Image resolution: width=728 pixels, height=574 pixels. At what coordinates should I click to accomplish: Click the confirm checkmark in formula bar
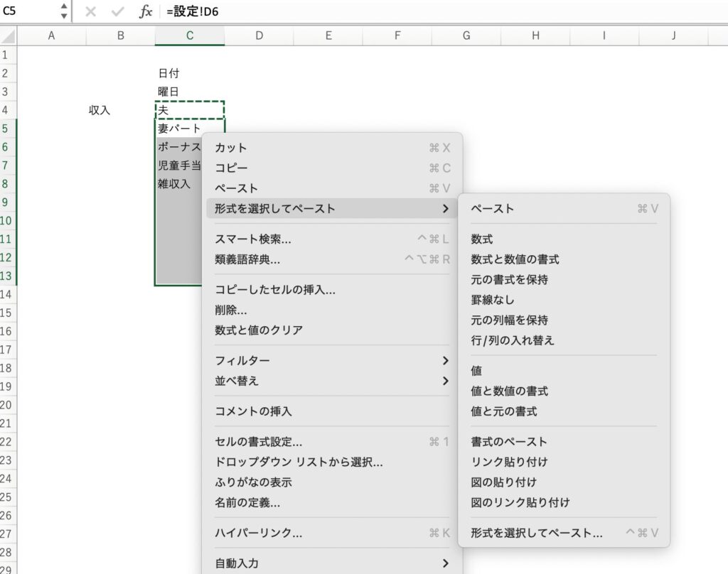pos(118,11)
